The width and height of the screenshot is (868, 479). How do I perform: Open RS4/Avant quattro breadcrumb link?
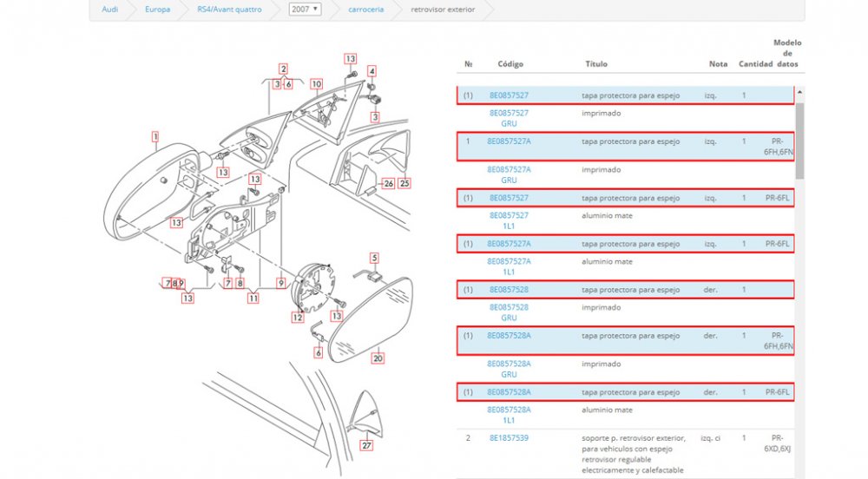229,10
